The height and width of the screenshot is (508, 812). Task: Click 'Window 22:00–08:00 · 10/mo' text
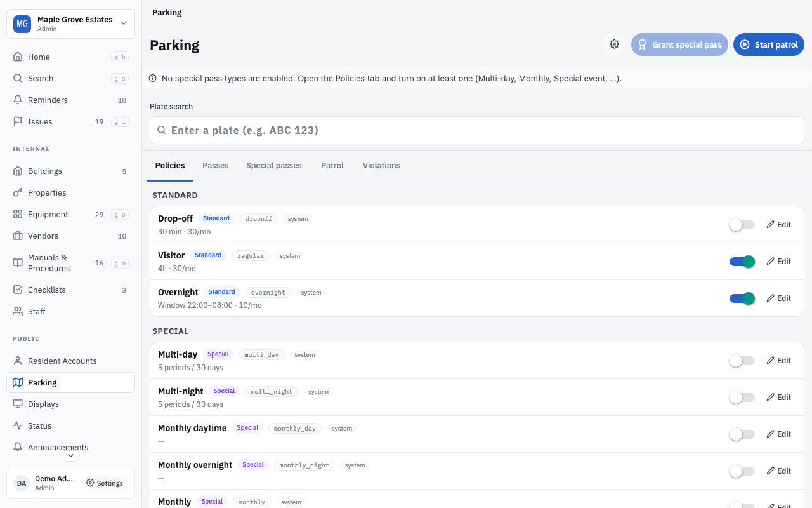click(x=210, y=305)
